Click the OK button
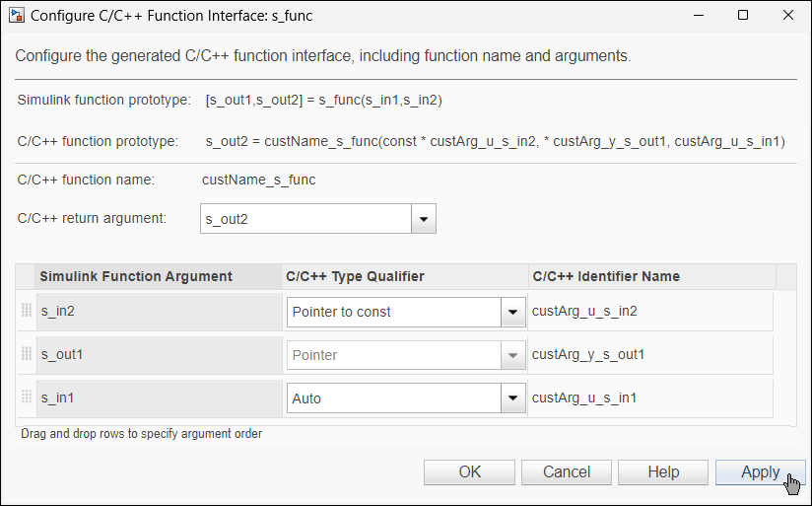Image resolution: width=812 pixels, height=506 pixels. (x=469, y=472)
